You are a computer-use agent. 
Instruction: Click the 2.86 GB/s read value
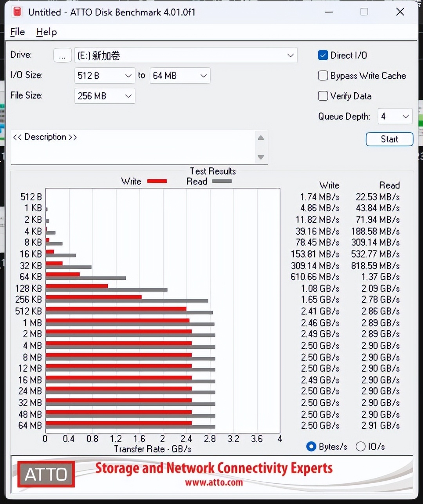[x=380, y=311]
